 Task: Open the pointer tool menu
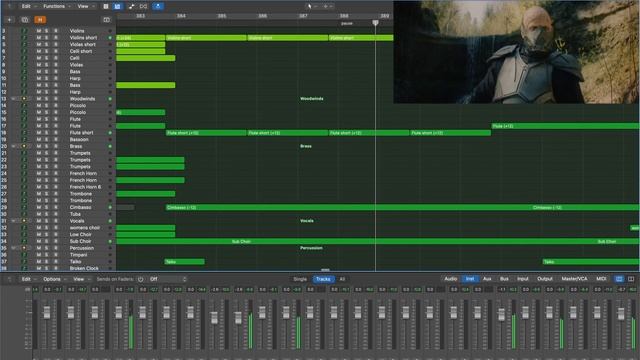pyautogui.click(x=312, y=6)
